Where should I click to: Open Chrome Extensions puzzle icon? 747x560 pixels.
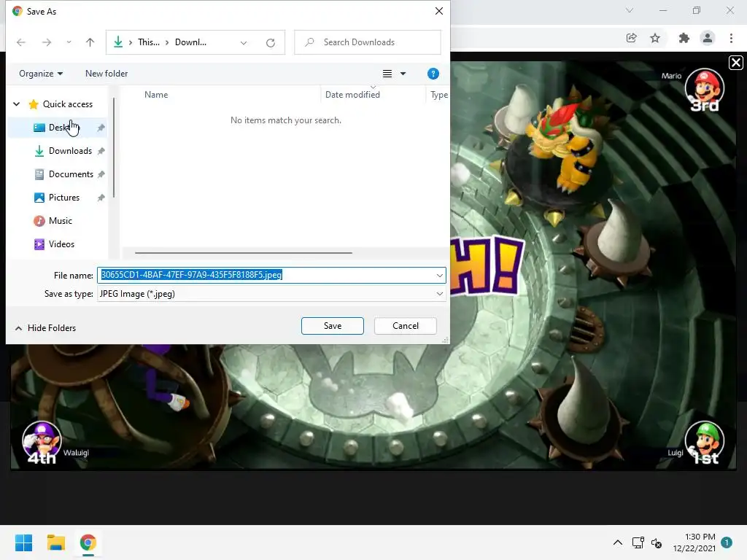click(x=684, y=38)
